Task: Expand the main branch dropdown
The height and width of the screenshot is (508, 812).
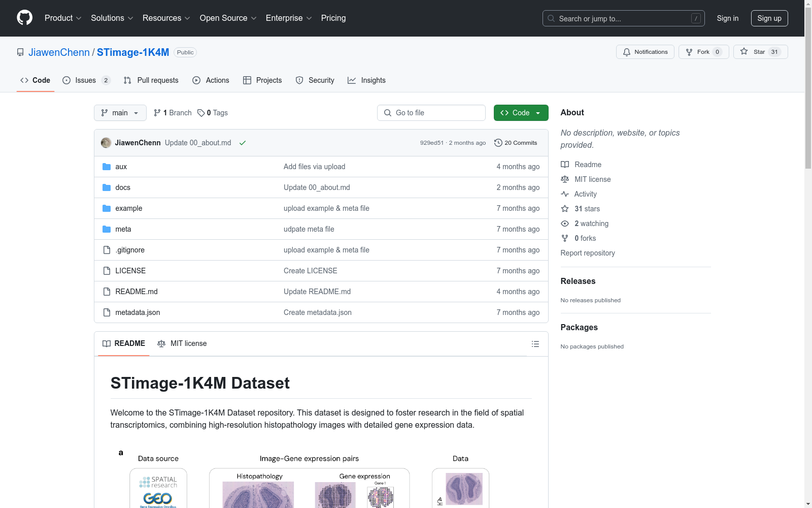Action: [x=120, y=113]
